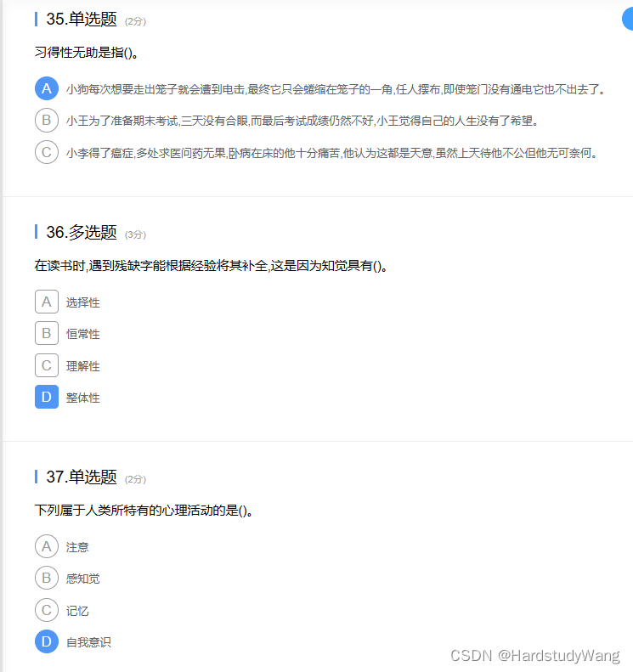Viewport: 633px width, 672px height.
Task: Click the 35.单选题 question heading
Action: point(82,20)
